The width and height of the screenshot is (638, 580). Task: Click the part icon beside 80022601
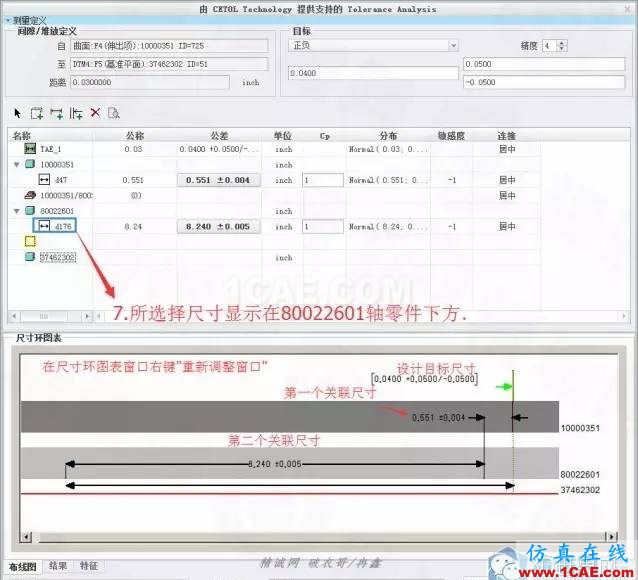click(x=30, y=210)
